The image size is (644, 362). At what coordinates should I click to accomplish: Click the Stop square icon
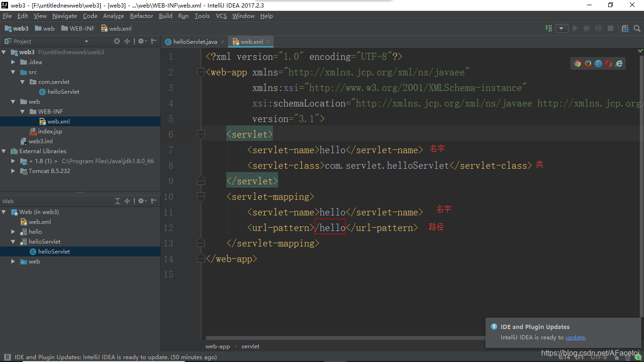point(611,28)
